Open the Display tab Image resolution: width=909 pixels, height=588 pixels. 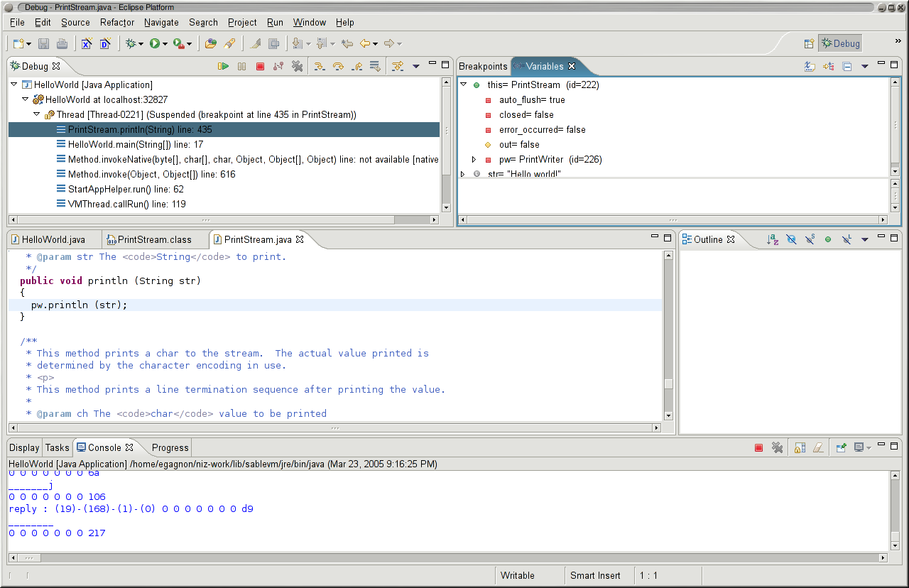click(24, 447)
